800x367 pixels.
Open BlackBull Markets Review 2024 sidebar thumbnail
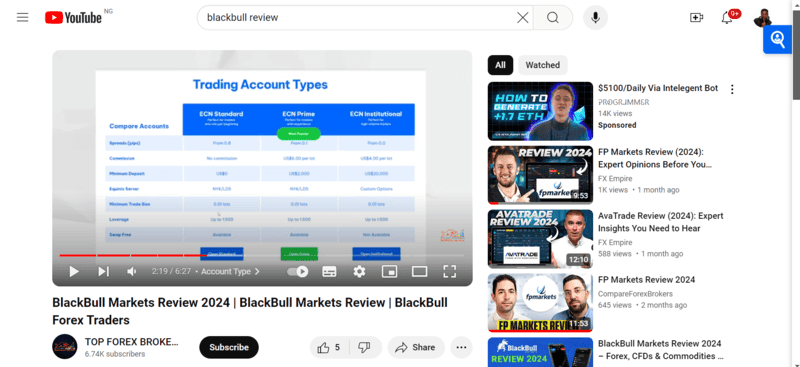540,352
